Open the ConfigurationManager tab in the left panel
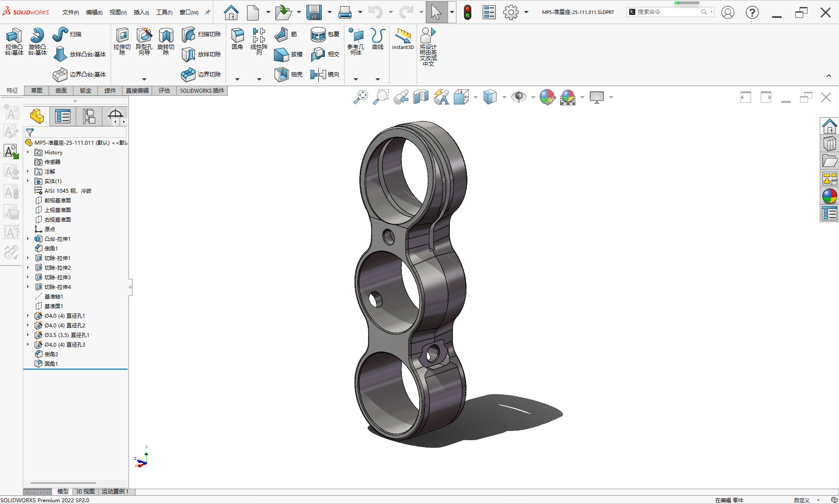This screenshot has width=839, height=504. [x=89, y=117]
